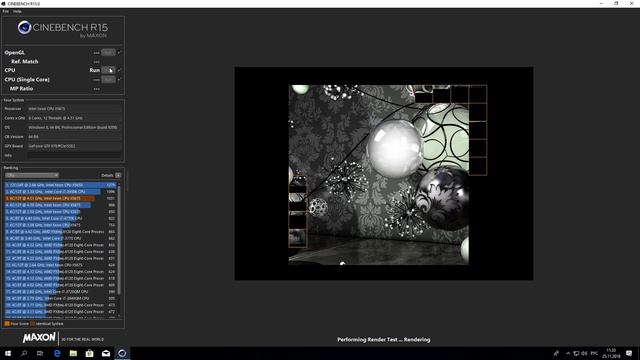Click the Run button for CPU (Single Core)
Image resolution: width=640 pixels, height=360 pixels.
(x=108, y=80)
